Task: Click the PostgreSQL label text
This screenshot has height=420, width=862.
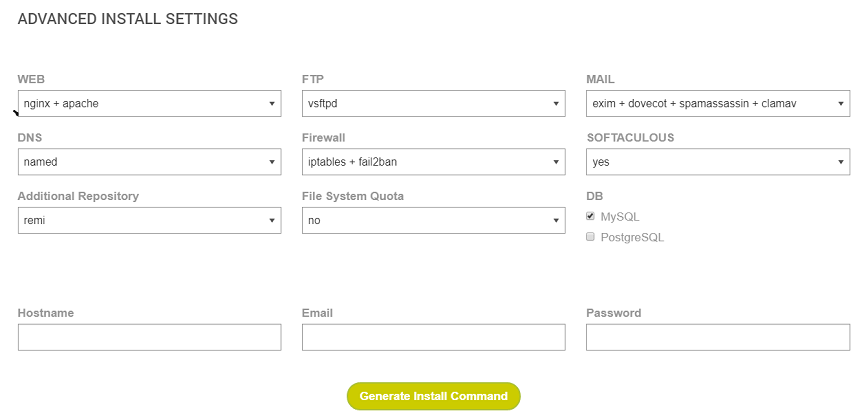Action: pos(632,237)
